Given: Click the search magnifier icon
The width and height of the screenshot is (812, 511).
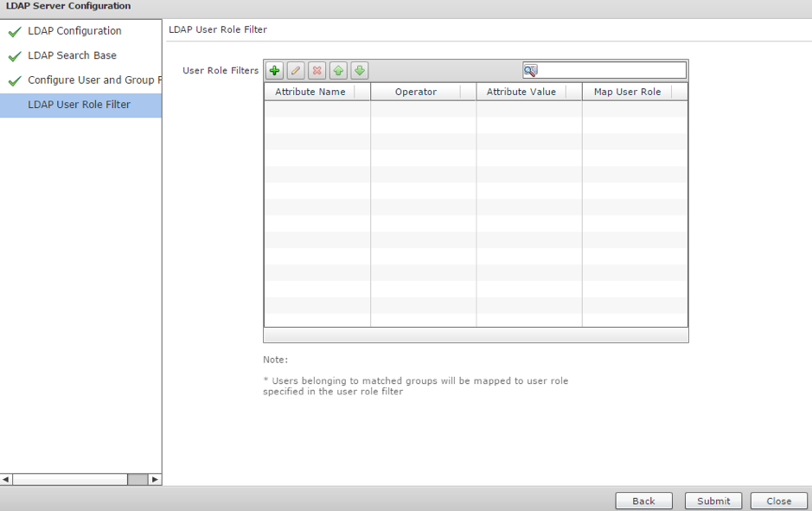Looking at the screenshot, I should coord(531,71).
